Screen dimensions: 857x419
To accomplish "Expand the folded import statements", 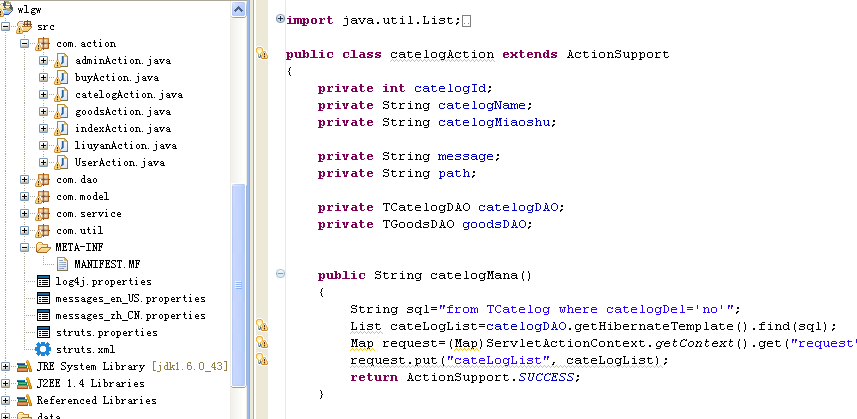I will coord(280,19).
